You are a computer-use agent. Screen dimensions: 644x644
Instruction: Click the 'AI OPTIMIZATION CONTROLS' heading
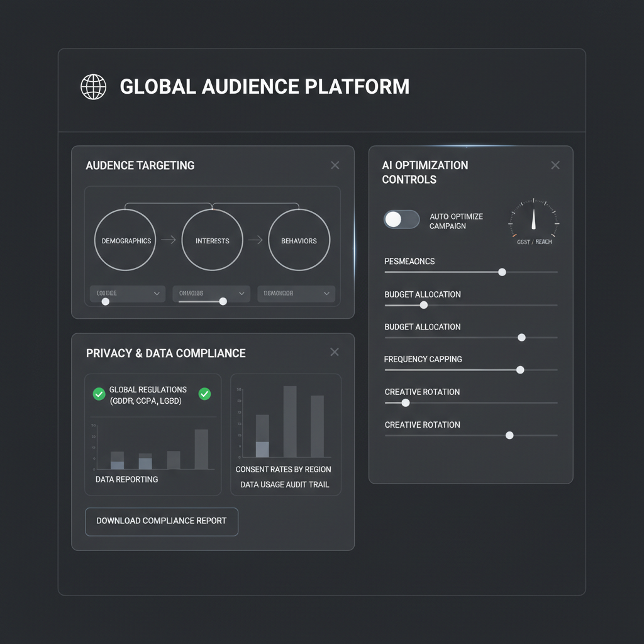coord(425,172)
